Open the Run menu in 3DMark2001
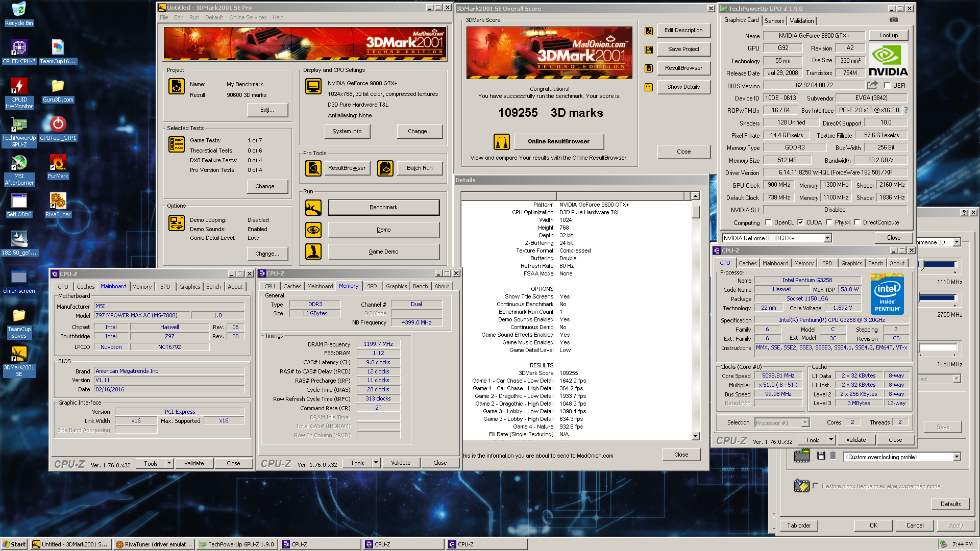 pyautogui.click(x=194, y=17)
